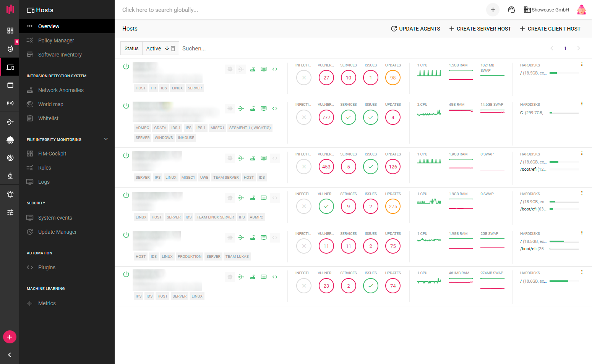Screen dimensions: 592x364
Task: Open the dashboard grid icon in left rail
Action: point(10,31)
